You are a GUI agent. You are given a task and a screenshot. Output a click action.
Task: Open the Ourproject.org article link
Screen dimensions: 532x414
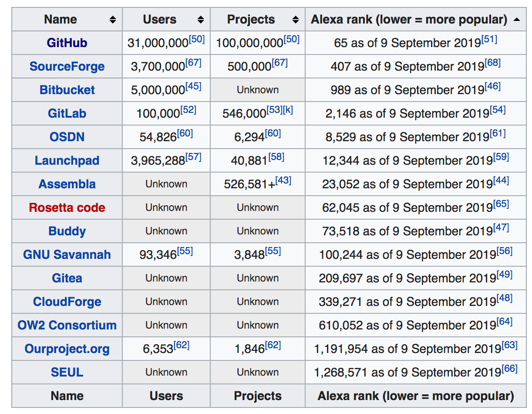coord(67,349)
